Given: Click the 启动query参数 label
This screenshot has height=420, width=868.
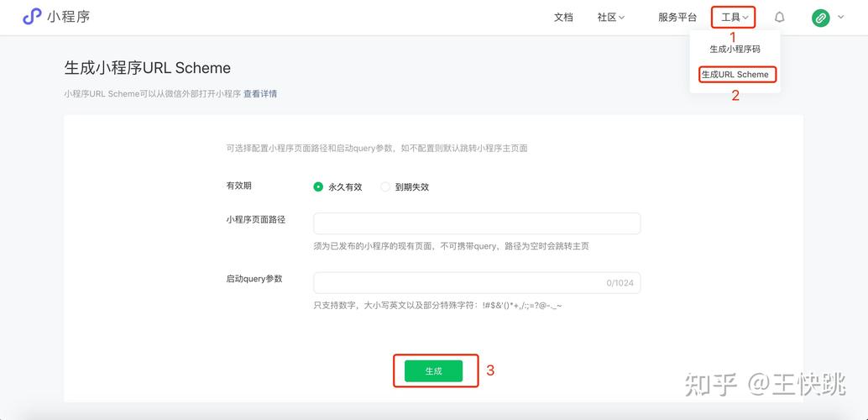Looking at the screenshot, I should pyautogui.click(x=254, y=279).
